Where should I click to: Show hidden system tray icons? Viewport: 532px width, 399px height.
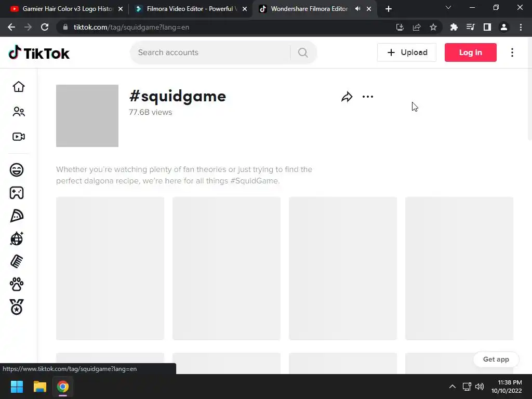pos(453,387)
